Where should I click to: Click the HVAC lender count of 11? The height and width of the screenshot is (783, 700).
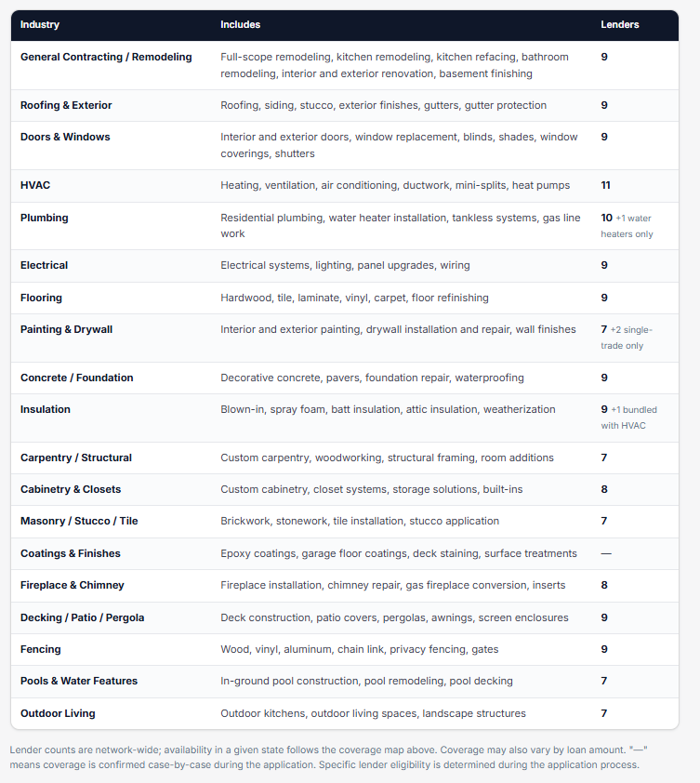pyautogui.click(x=605, y=185)
